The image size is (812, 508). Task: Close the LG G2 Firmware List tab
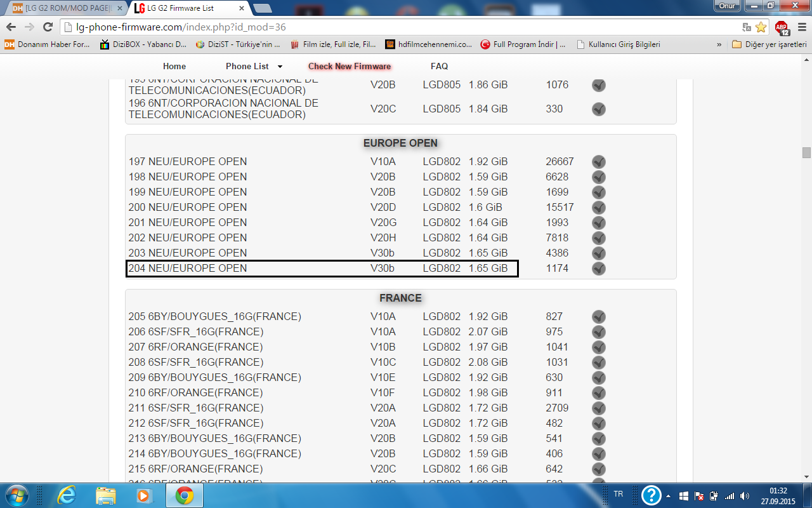point(242,8)
